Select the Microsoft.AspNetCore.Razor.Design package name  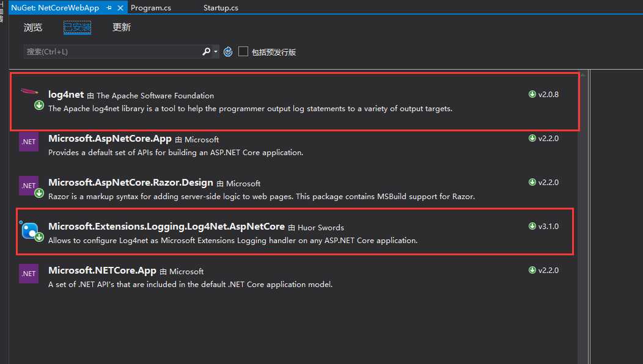point(131,183)
